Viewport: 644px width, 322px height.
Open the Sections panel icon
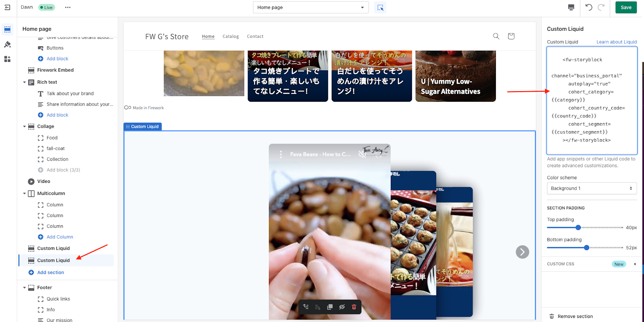[7, 29]
